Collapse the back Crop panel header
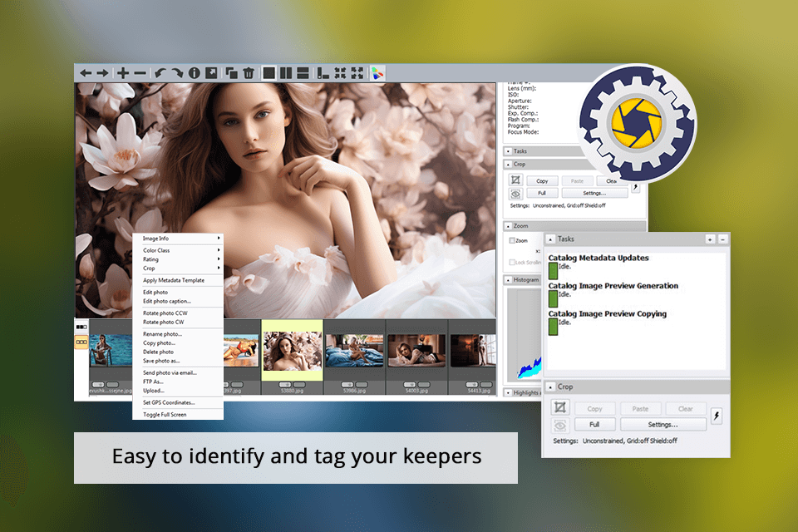The height and width of the screenshot is (532, 798). point(509,165)
